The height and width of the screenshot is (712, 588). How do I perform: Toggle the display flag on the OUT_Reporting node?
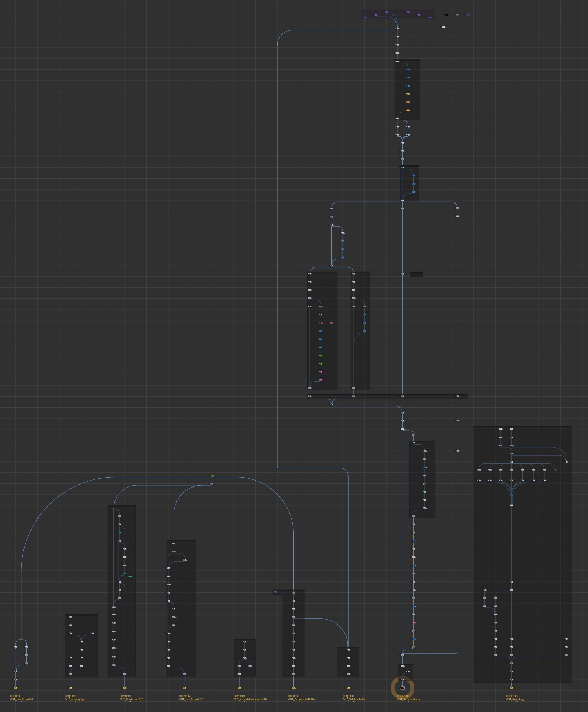(x=514, y=688)
